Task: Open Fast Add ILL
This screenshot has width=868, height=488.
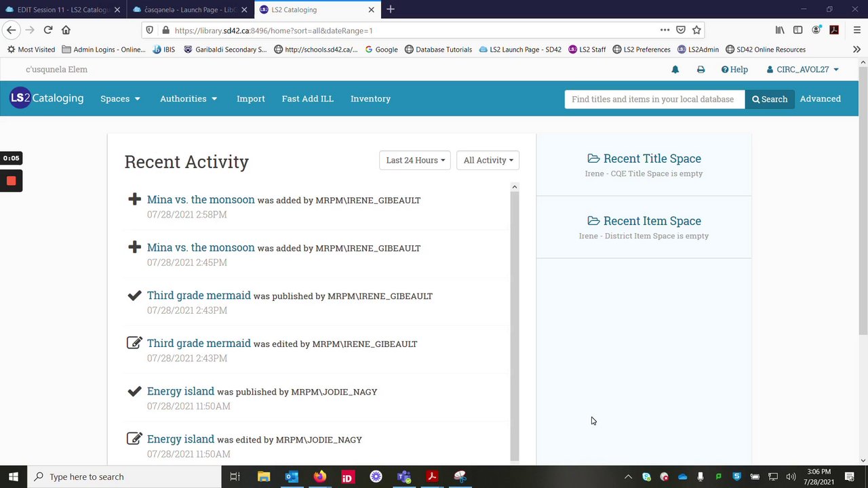Action: coord(308,99)
